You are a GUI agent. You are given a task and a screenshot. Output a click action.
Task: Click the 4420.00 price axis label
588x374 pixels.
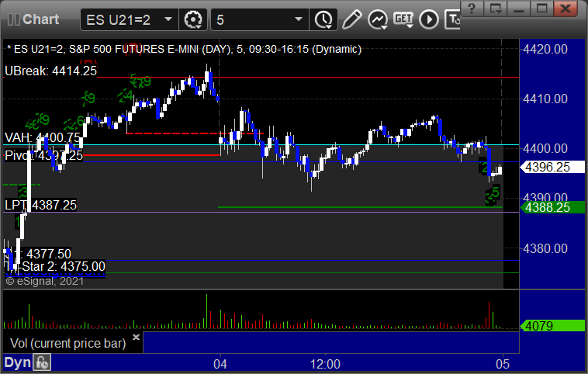click(545, 49)
